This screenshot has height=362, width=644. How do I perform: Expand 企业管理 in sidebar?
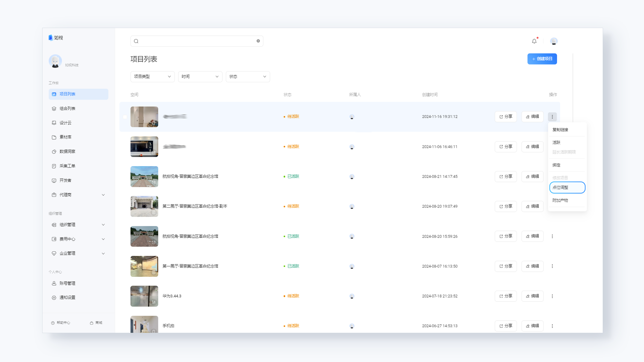[x=78, y=253]
